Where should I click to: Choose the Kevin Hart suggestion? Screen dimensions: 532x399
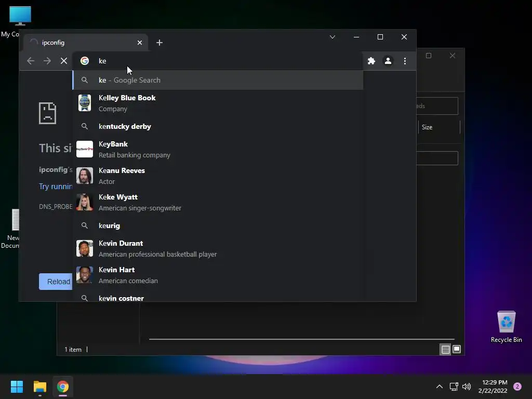pos(218,275)
